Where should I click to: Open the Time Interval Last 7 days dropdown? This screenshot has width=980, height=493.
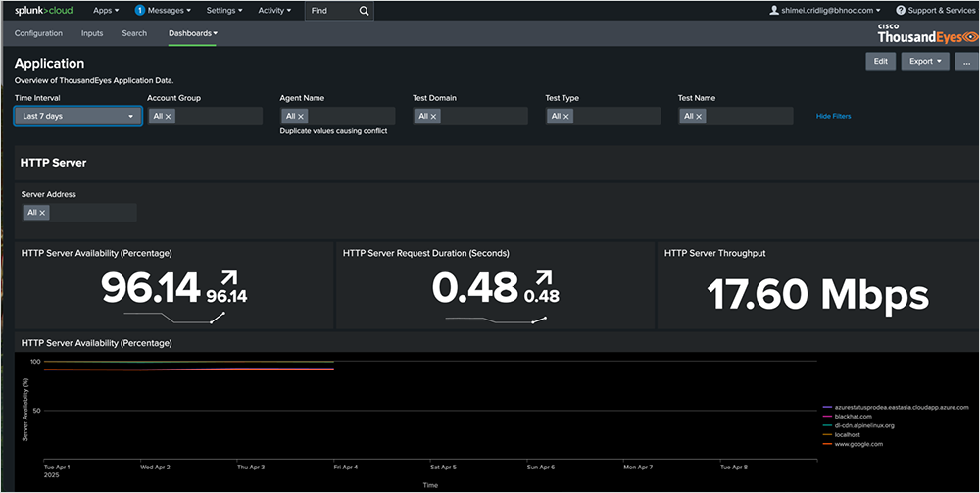[77, 116]
